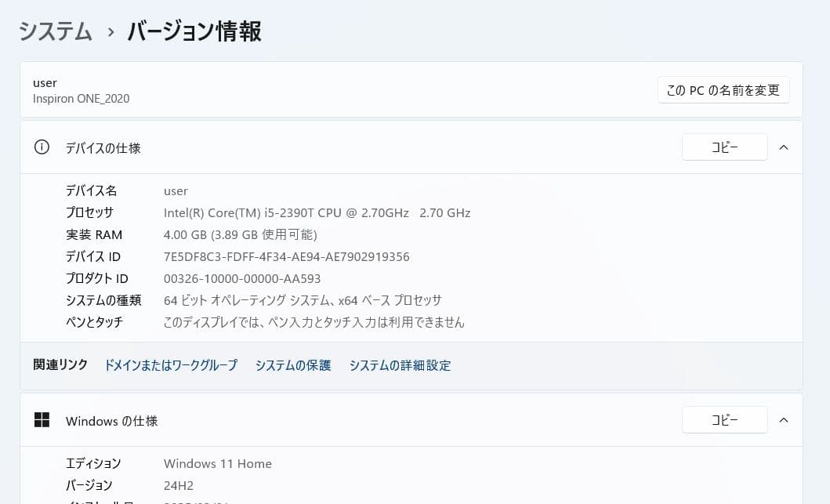Click the この PC の名前を変更 button

point(723,89)
